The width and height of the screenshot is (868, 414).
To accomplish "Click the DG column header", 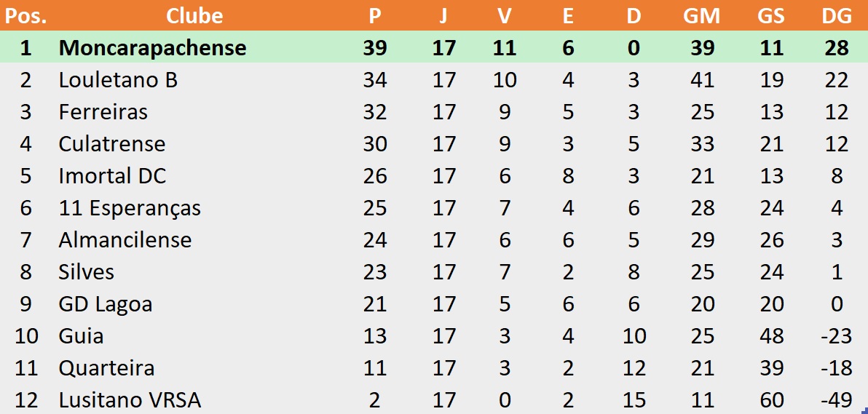I will [837, 15].
